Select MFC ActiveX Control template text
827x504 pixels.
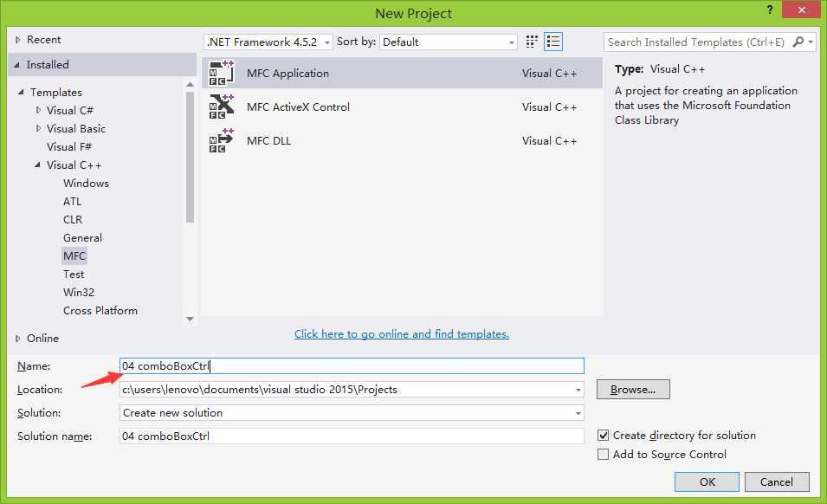pyautogui.click(x=298, y=107)
